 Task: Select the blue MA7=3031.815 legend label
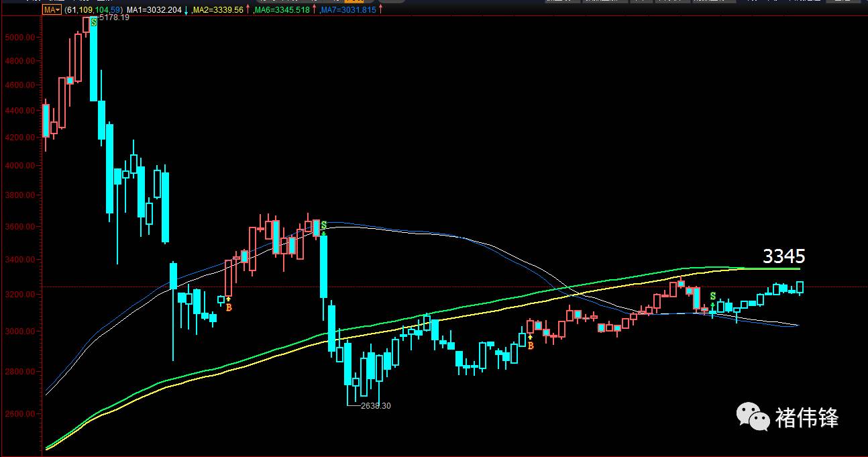pos(348,10)
